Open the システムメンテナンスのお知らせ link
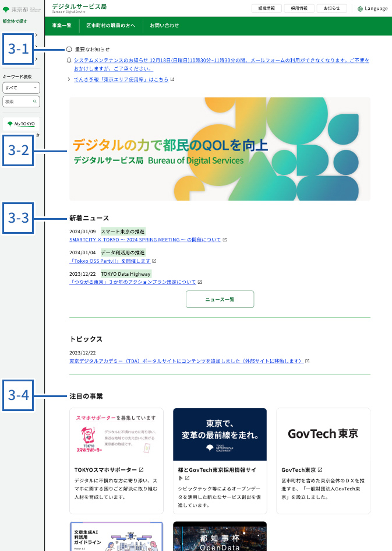This screenshot has width=392, height=551. click(221, 64)
